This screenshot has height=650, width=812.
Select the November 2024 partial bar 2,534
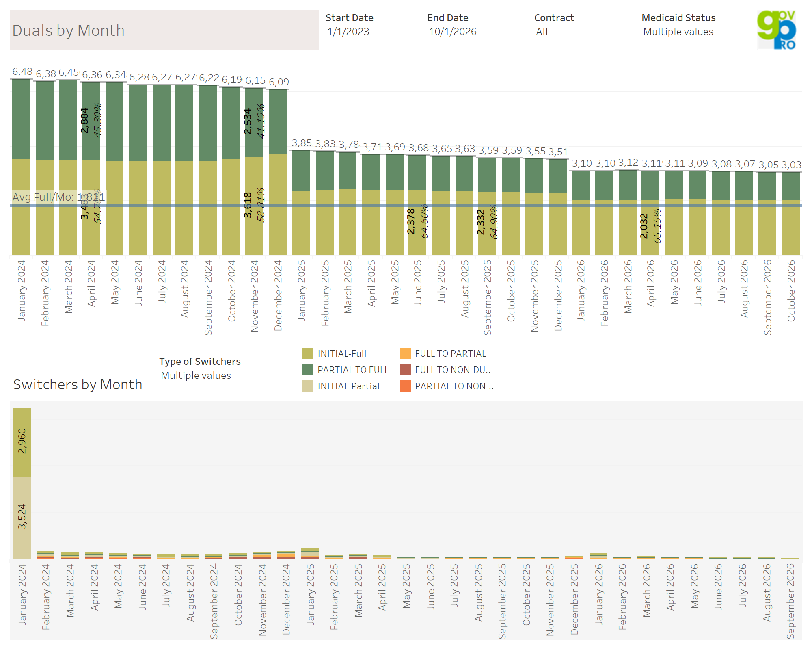pos(254,122)
